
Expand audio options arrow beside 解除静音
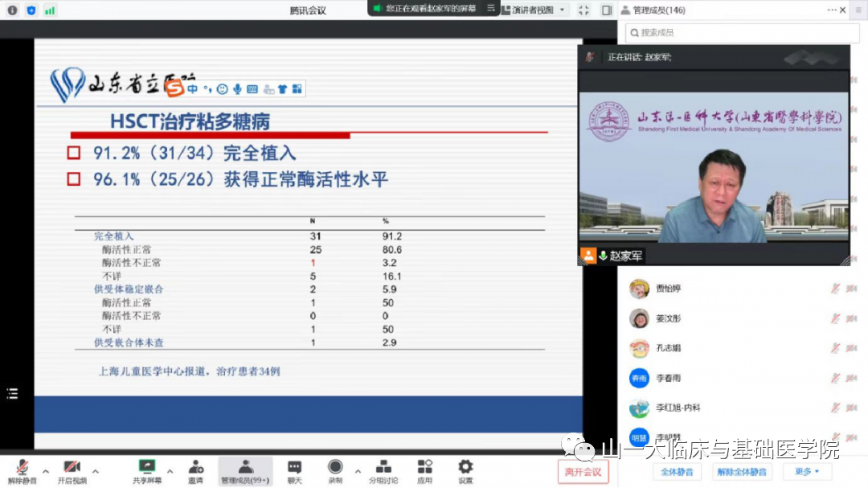tap(46, 471)
